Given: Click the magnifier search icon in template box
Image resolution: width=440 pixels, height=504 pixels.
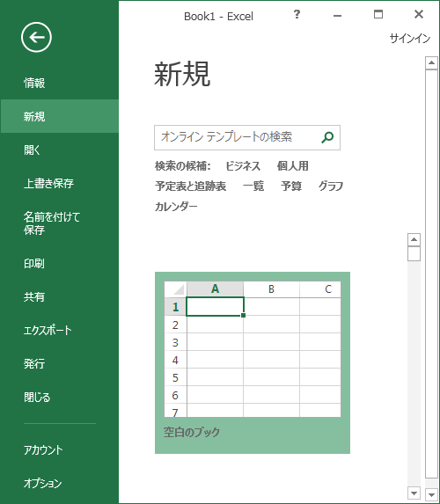Looking at the screenshot, I should click(327, 137).
